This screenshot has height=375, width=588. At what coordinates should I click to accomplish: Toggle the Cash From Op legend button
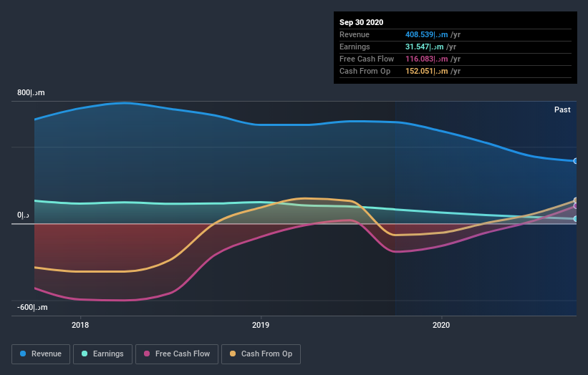tap(261, 354)
